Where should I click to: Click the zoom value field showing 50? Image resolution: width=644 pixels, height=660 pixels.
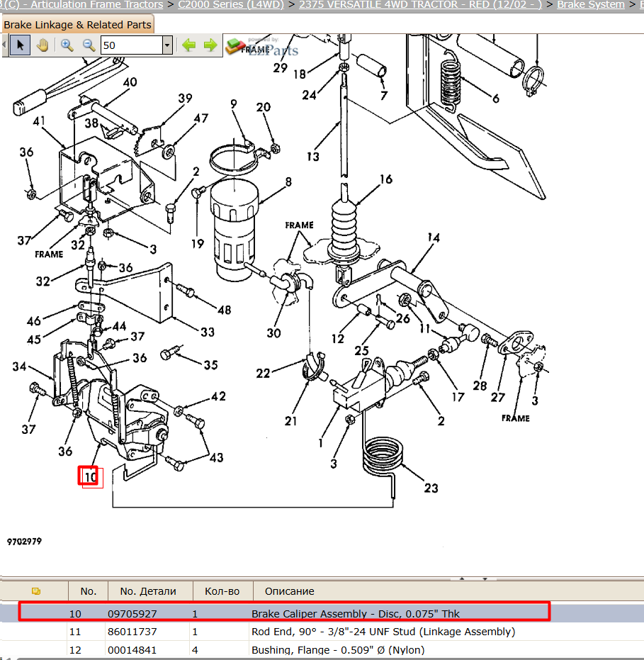pos(132,45)
